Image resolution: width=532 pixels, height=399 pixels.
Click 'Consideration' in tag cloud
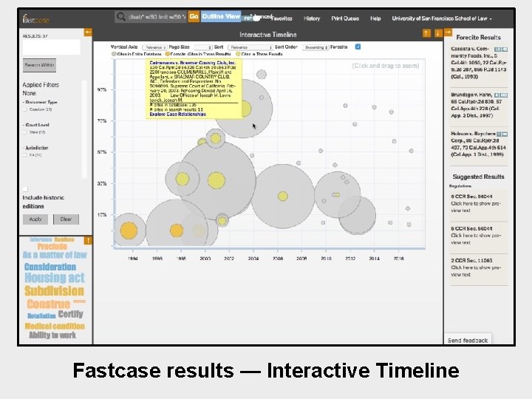(x=50, y=267)
